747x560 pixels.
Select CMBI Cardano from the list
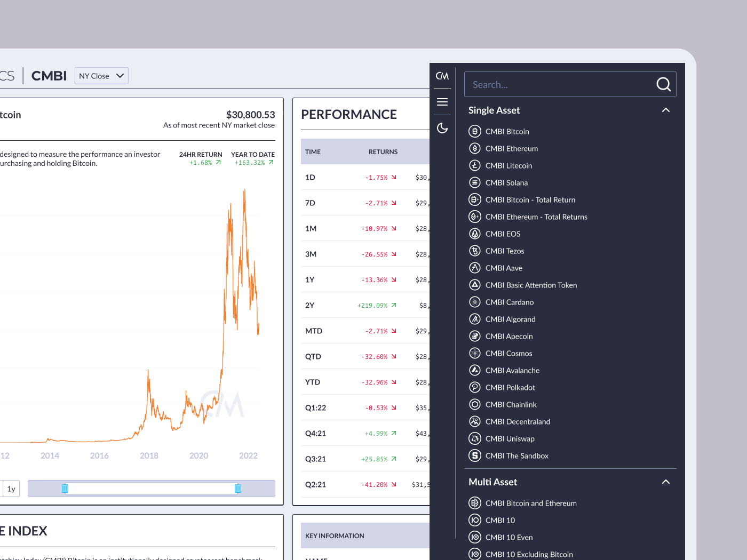click(x=510, y=302)
